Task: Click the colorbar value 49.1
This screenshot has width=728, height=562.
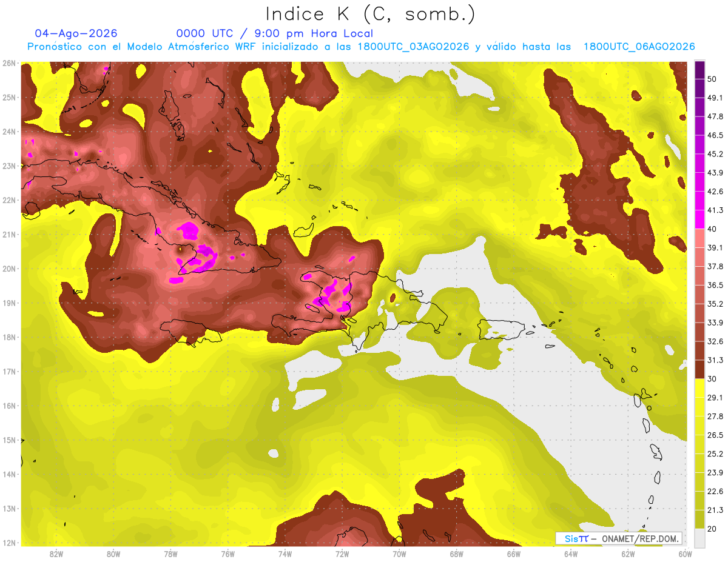Action: 715,98
